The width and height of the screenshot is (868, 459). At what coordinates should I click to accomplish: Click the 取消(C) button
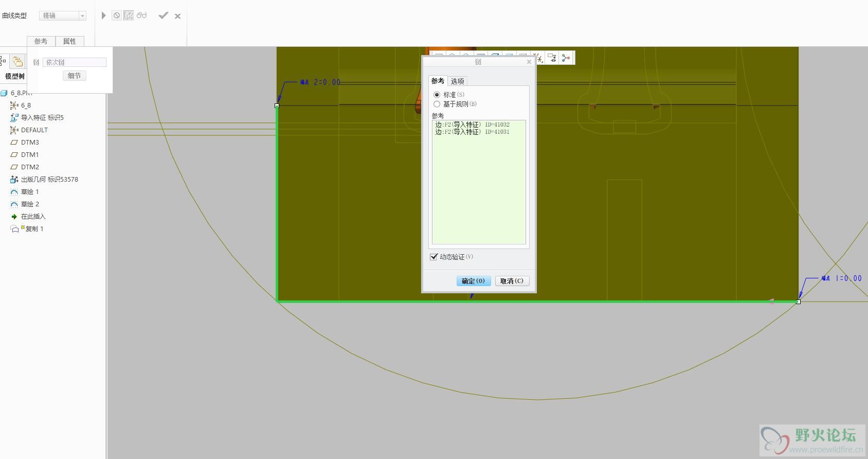[512, 281]
